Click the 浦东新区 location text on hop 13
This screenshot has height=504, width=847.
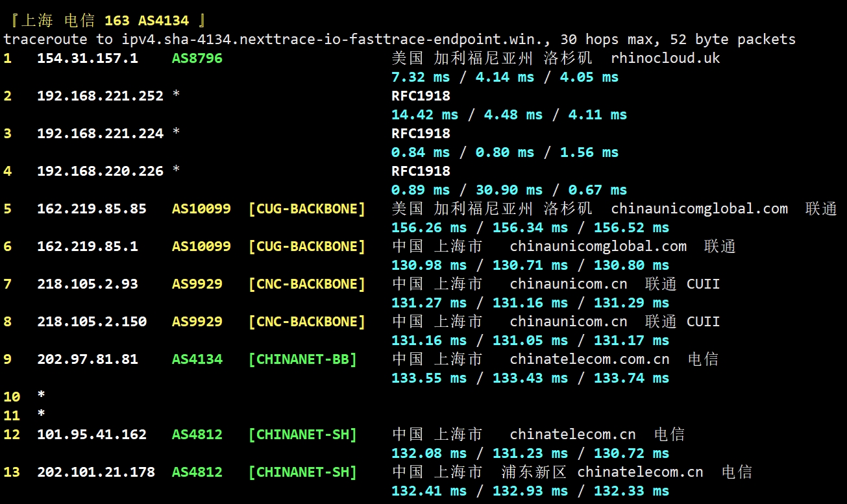(x=534, y=472)
